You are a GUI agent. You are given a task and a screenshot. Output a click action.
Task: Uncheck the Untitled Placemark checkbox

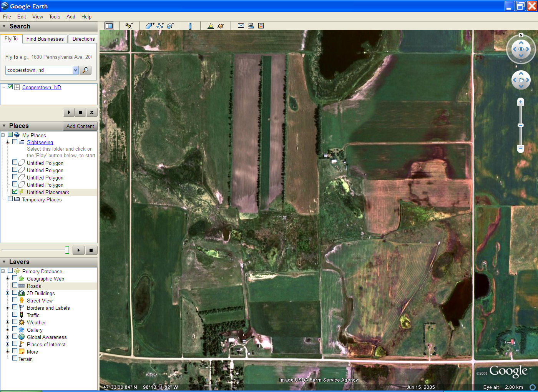coord(15,191)
